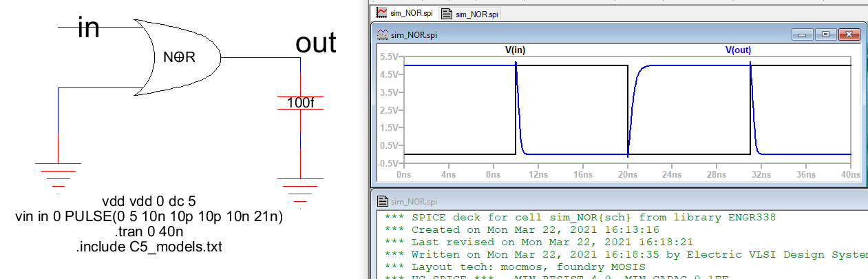Select the V(out) trace label
Screen dimensions: 868x279
tap(738, 50)
